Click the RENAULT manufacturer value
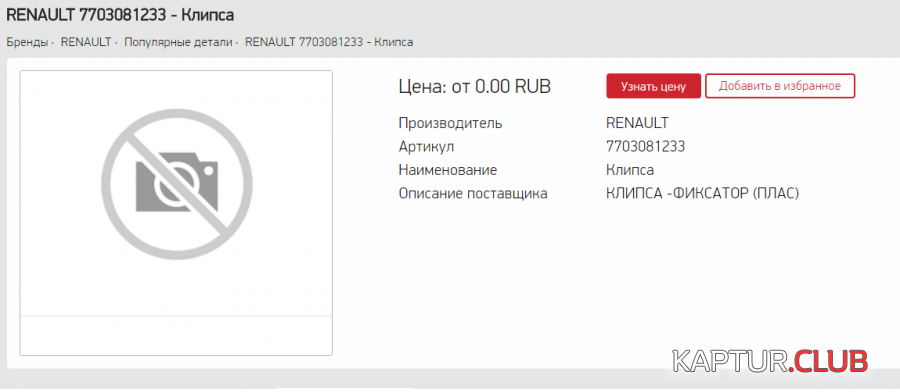Screen dimensions: 900x392 coord(637,123)
